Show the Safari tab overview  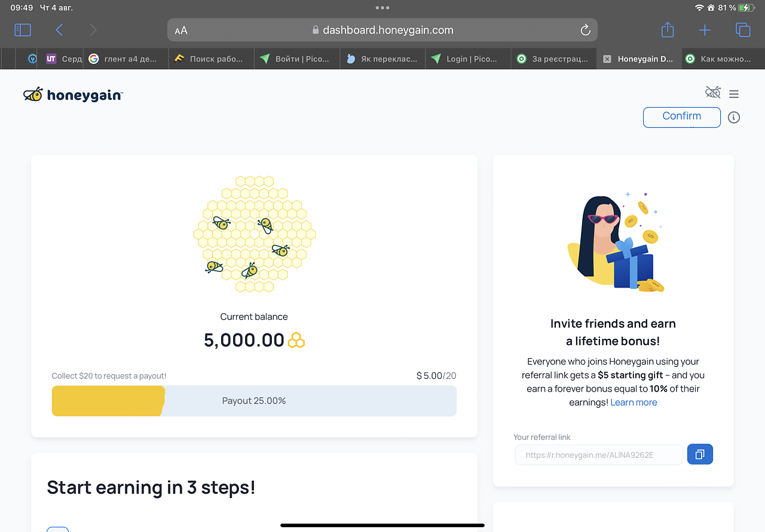tap(742, 30)
